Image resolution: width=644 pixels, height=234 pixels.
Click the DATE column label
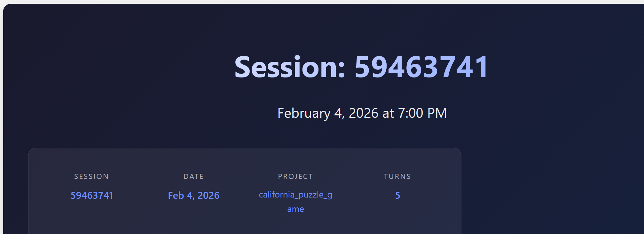(193, 177)
